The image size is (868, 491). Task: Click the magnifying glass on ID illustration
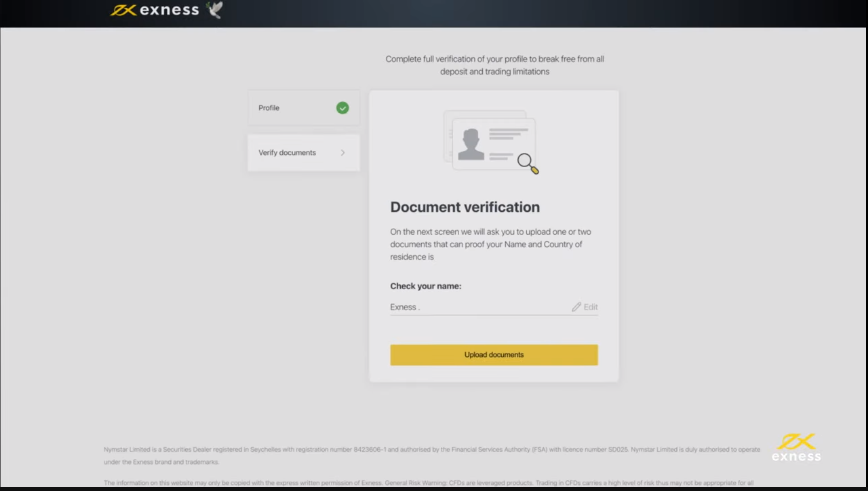528,164
